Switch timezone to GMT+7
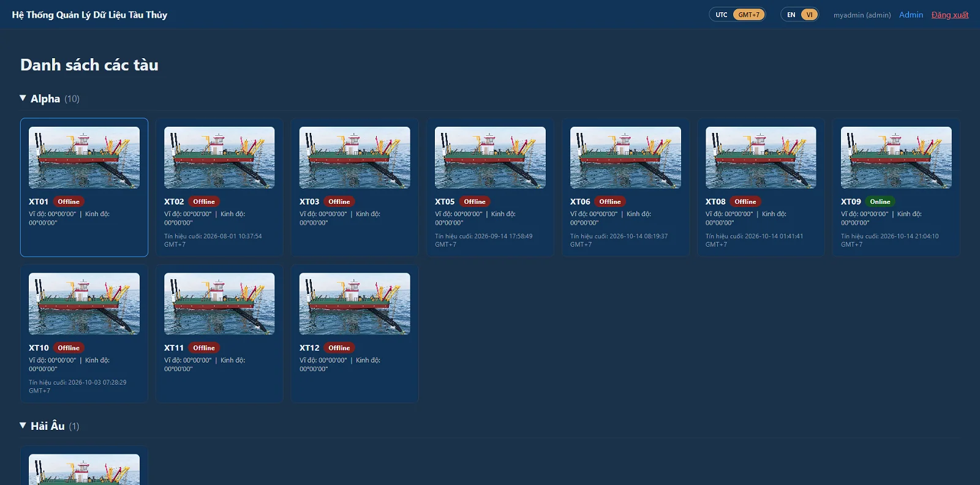The height and width of the screenshot is (485, 980). (x=748, y=15)
